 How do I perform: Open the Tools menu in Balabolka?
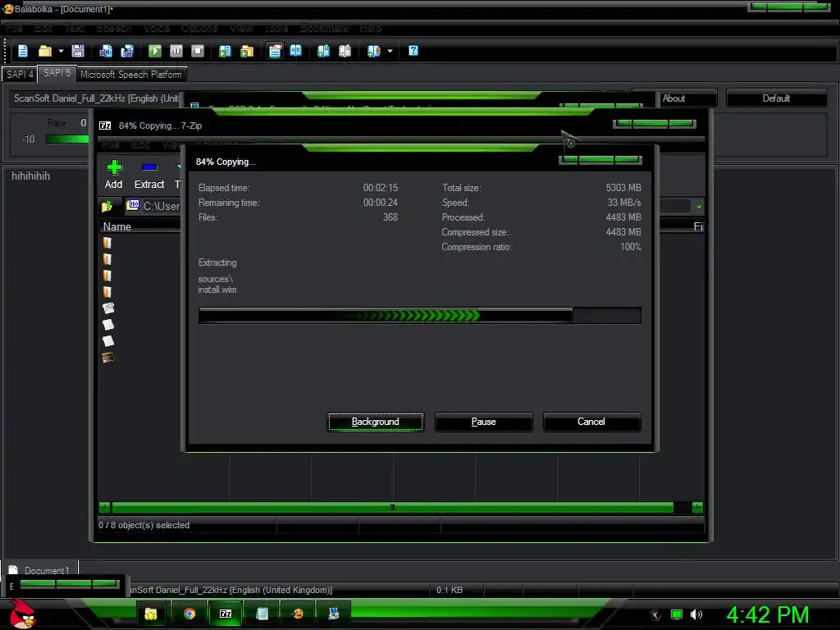pos(276,28)
